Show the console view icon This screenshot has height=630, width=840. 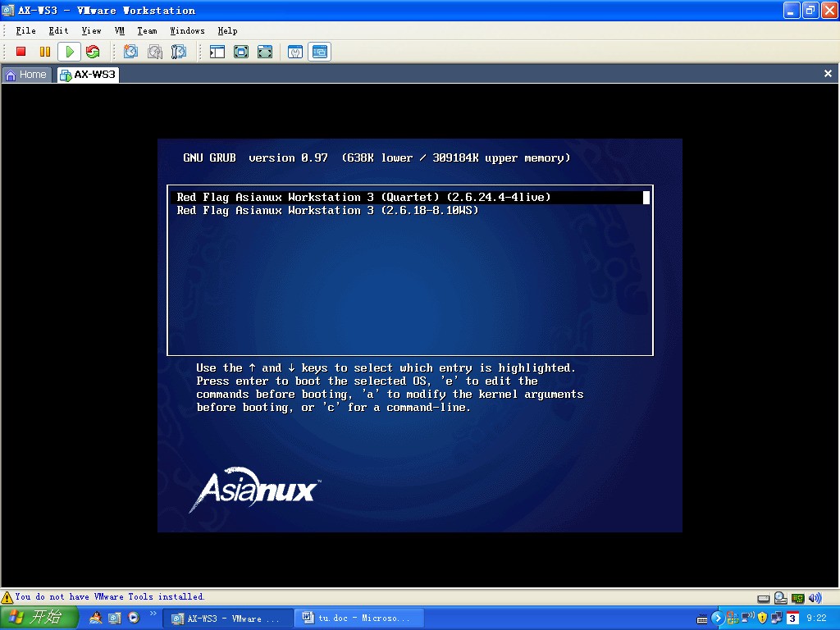[320, 52]
